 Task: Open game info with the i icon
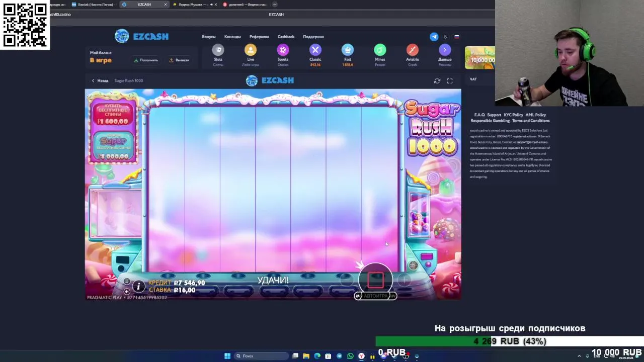[138, 286]
